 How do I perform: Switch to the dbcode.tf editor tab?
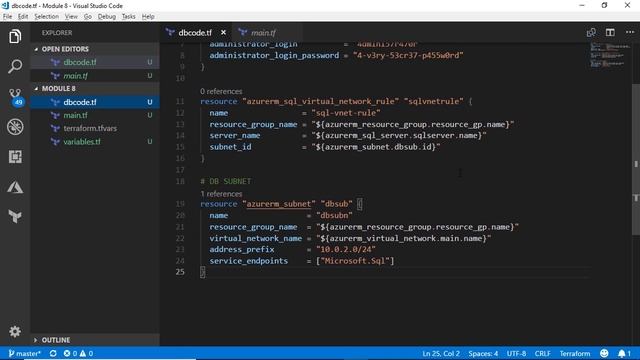pos(195,33)
